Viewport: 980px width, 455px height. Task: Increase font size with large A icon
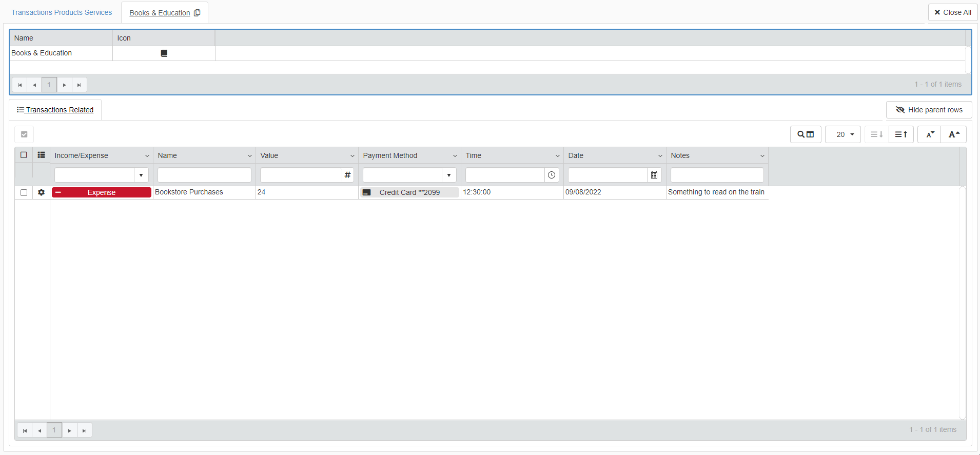click(x=954, y=134)
